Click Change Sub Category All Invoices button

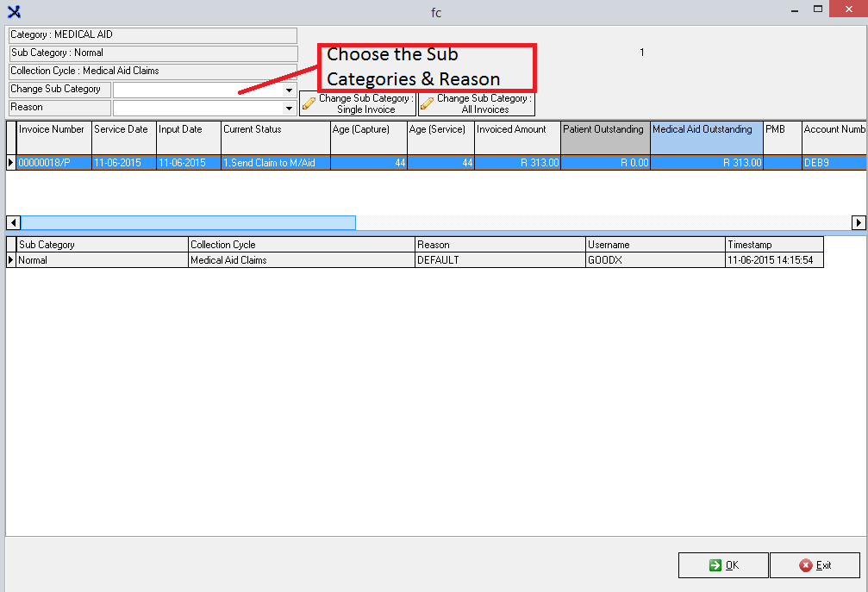tap(477, 103)
